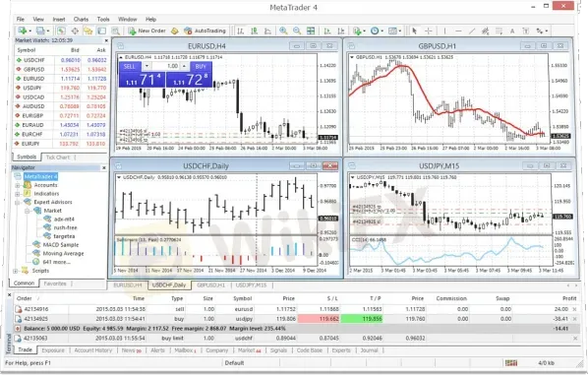Toggle the Terminal panel toolbar button
The width and height of the screenshot is (588, 378).
(101, 31)
